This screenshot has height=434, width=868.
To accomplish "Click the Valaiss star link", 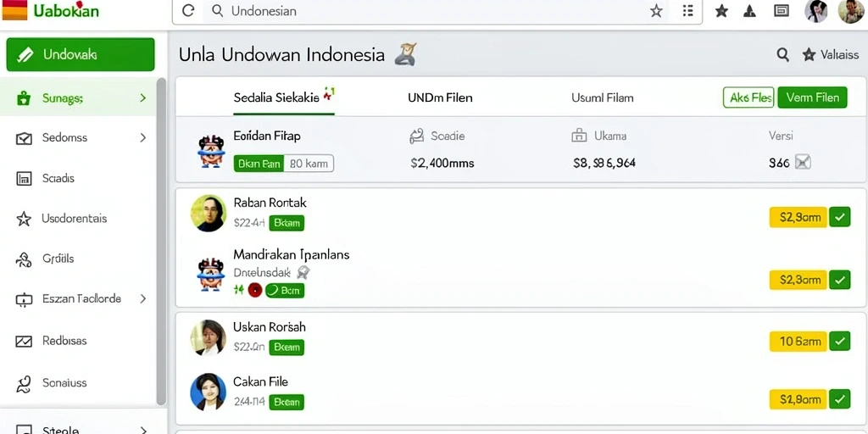I will [831, 54].
